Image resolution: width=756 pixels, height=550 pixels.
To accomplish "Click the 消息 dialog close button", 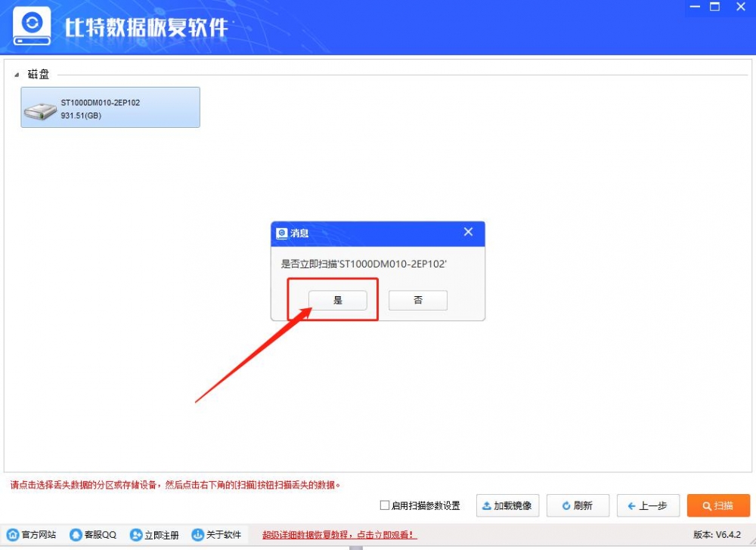I will tap(468, 233).
